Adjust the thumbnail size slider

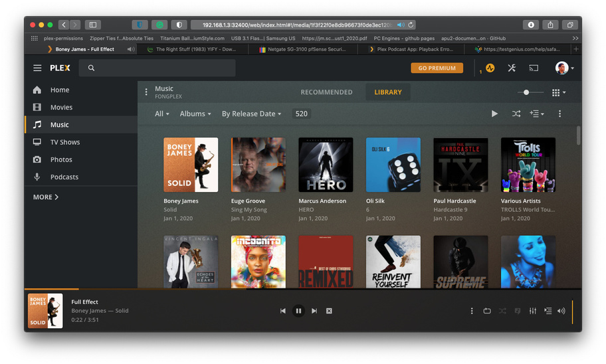click(530, 92)
